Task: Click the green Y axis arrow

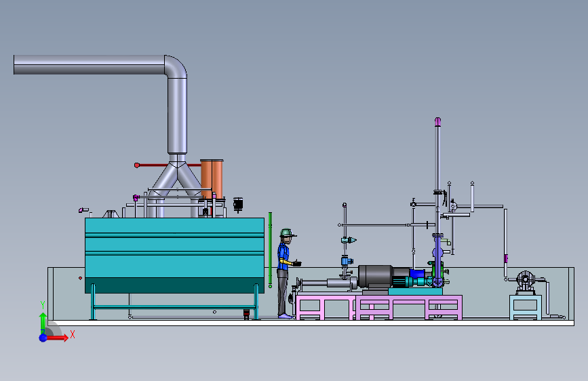Action: click(43, 322)
